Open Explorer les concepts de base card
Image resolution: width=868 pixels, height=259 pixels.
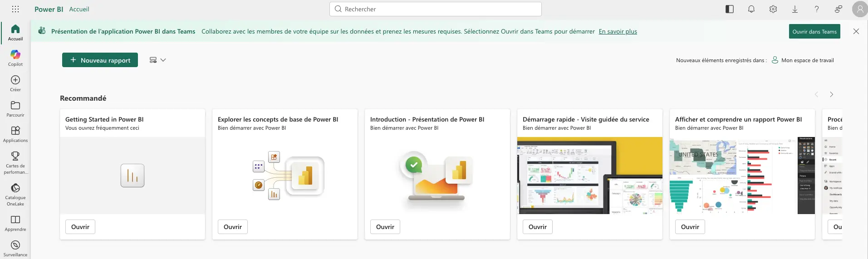coord(233,227)
